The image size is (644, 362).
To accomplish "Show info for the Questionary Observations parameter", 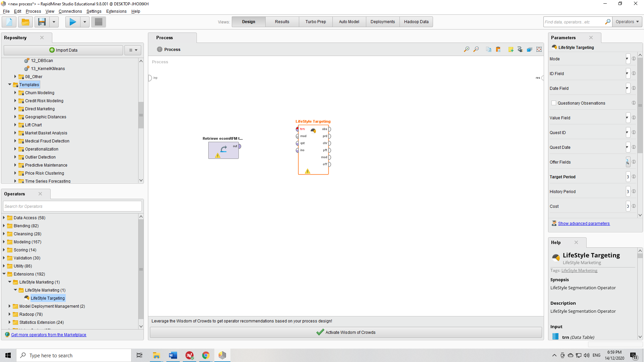I will [x=634, y=103].
